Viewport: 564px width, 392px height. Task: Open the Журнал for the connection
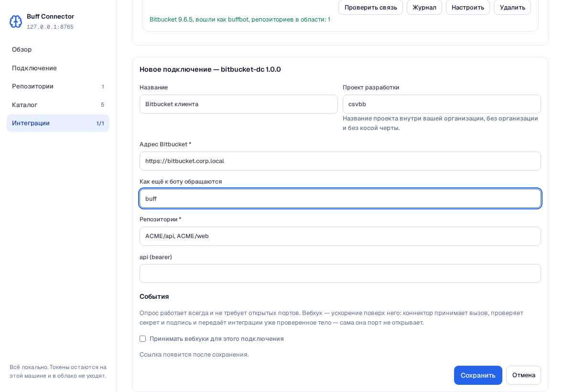(424, 7)
